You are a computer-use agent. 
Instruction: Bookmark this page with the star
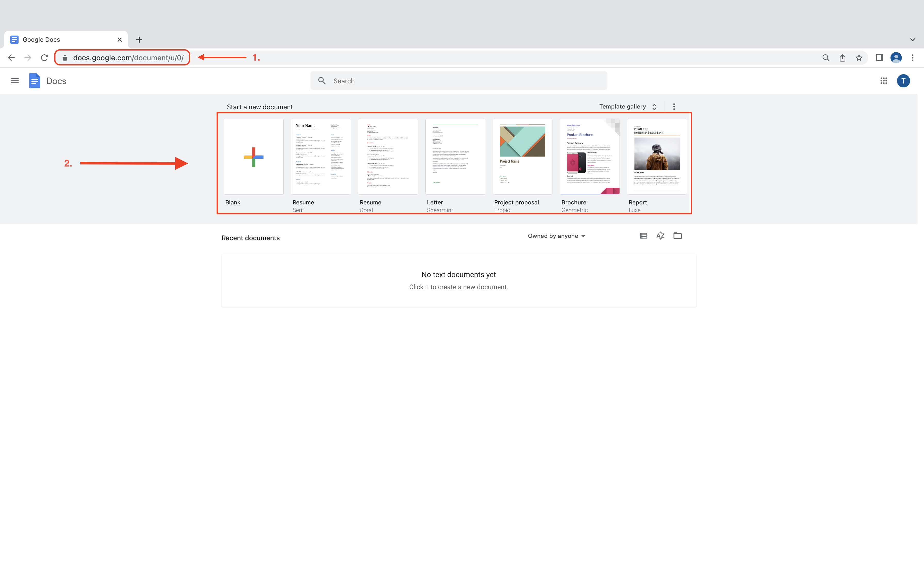859,58
